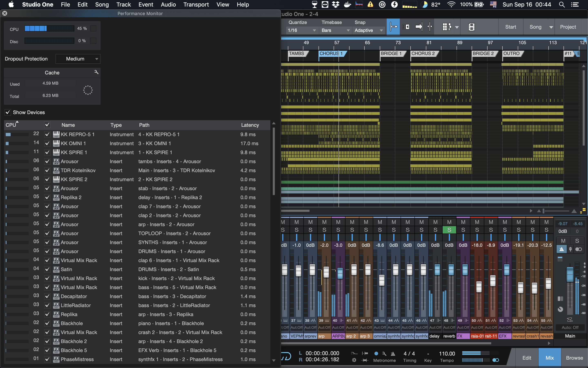Click TDR Kotelnikov FX icon
Viewport: 588px width, 368px height.
tap(56, 170)
